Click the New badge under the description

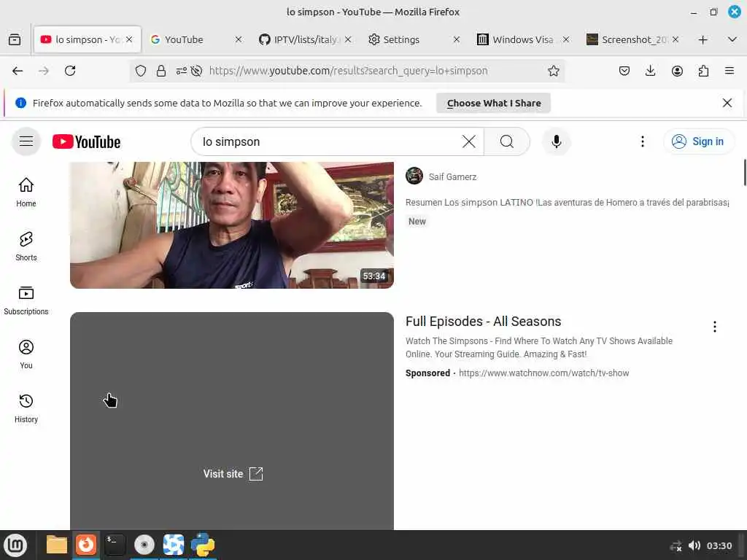pos(417,222)
